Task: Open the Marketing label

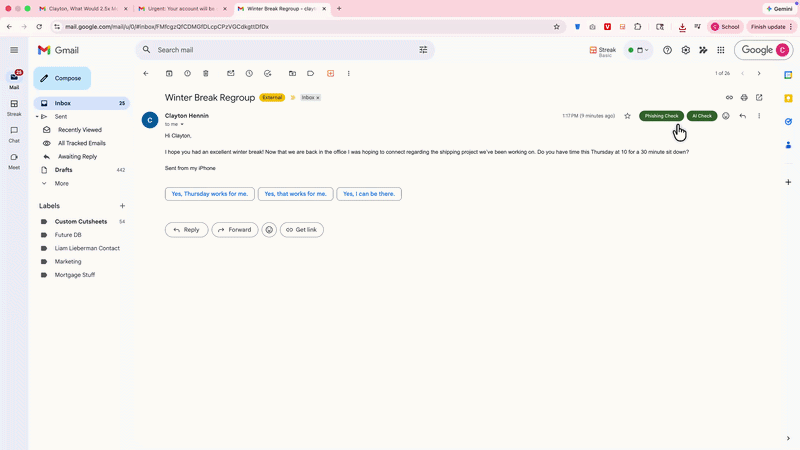Action: [68, 261]
